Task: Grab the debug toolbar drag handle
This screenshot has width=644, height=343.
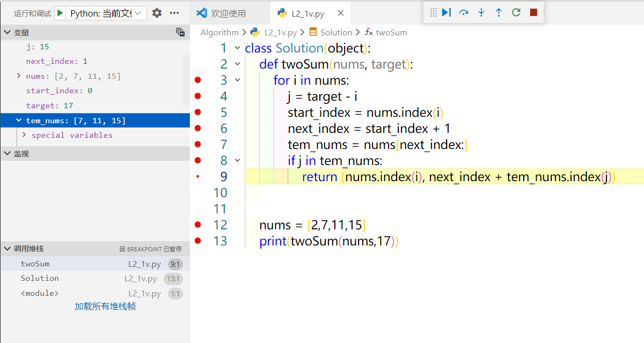Action: coord(434,12)
